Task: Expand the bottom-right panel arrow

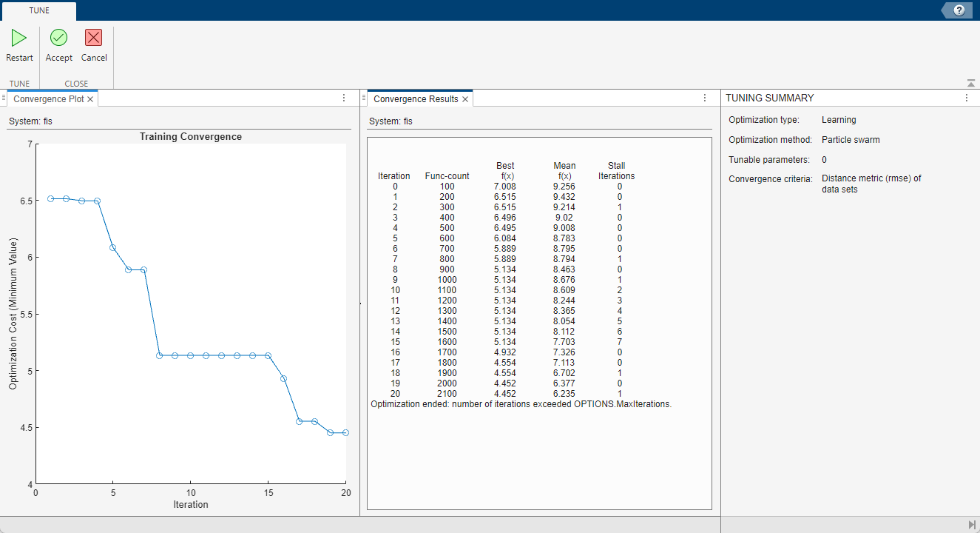Action: point(973,524)
